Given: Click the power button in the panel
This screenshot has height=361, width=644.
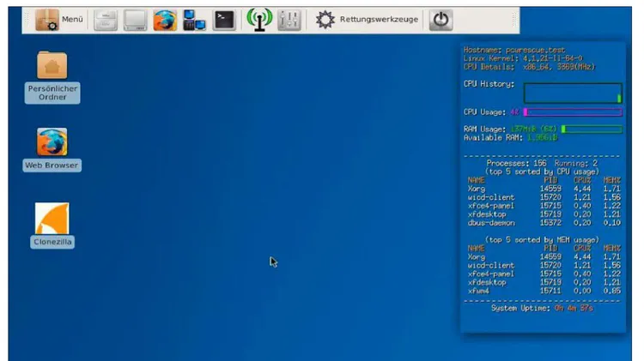Looking at the screenshot, I should click(441, 20).
